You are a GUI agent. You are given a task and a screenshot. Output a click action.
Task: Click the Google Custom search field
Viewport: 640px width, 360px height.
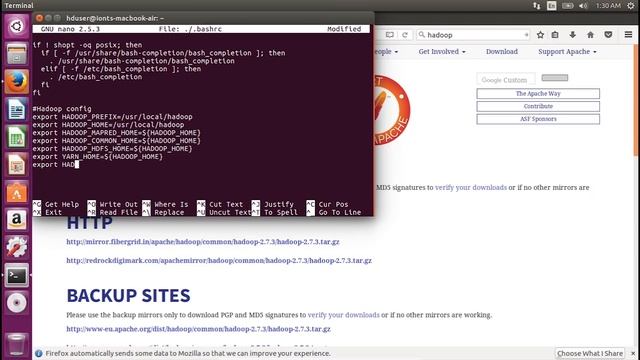click(x=506, y=80)
